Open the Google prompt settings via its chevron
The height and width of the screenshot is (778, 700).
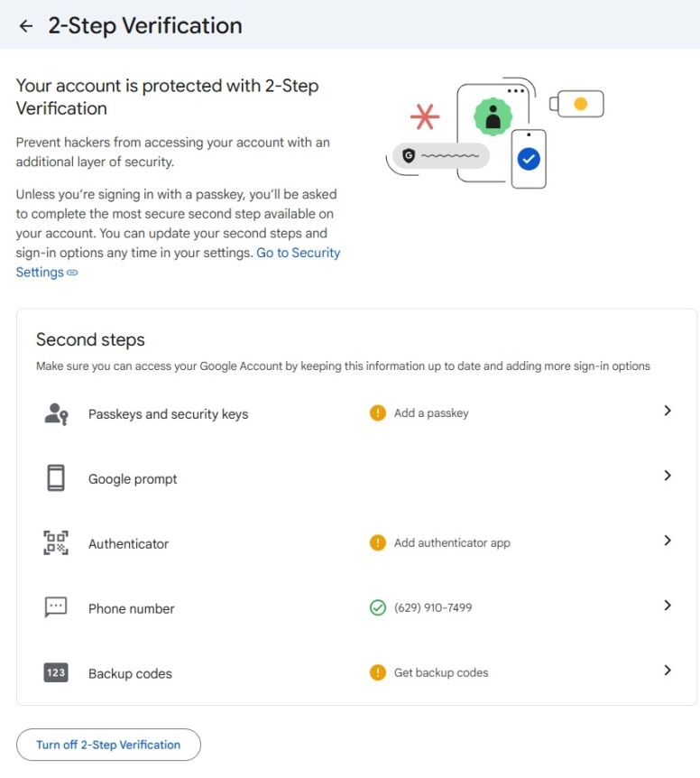pyautogui.click(x=668, y=476)
